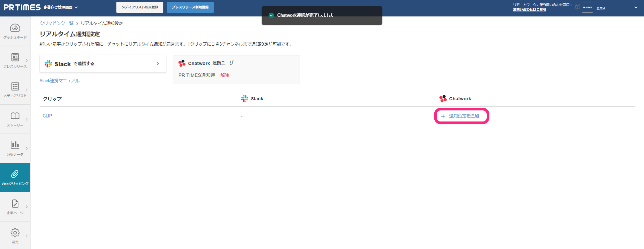Open the 企業向け管理画面 dropdown
644x249 pixels.
click(61, 7)
